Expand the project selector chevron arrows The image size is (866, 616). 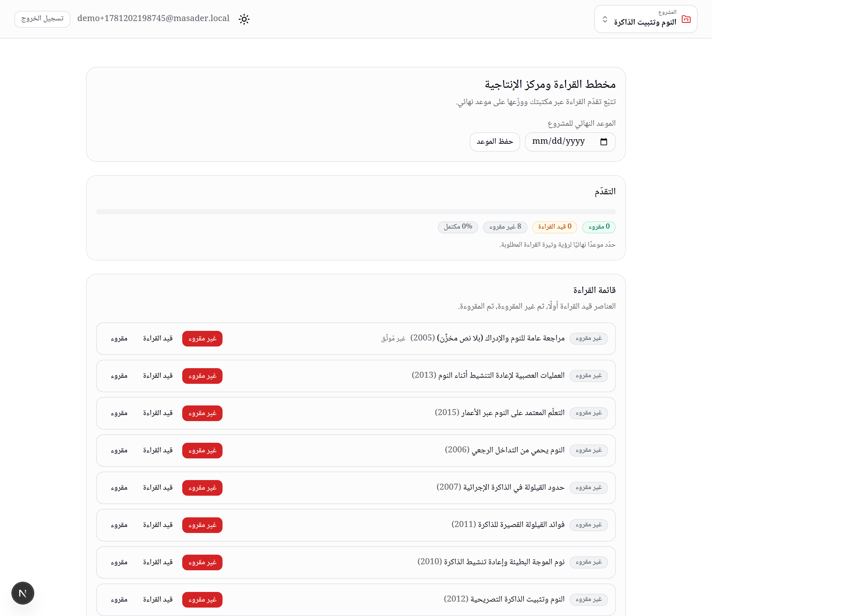coord(605,19)
